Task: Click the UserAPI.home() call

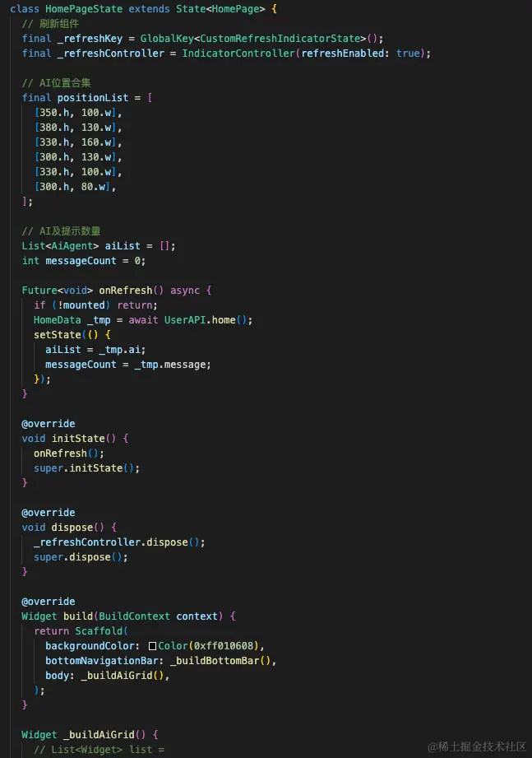Action: tap(206, 320)
